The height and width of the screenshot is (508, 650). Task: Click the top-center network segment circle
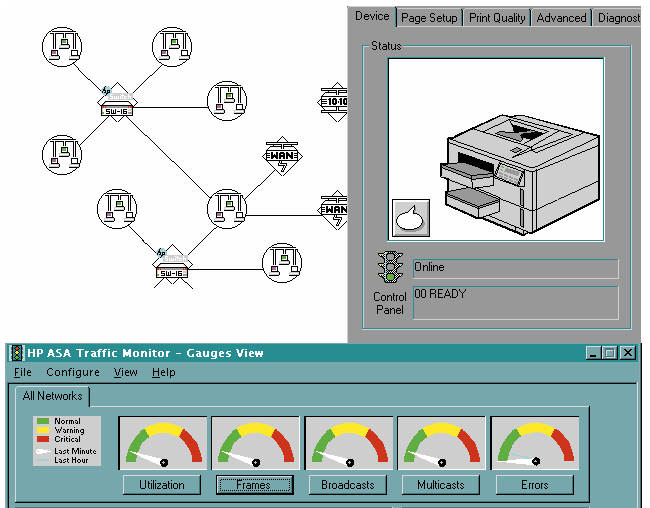coord(172,47)
